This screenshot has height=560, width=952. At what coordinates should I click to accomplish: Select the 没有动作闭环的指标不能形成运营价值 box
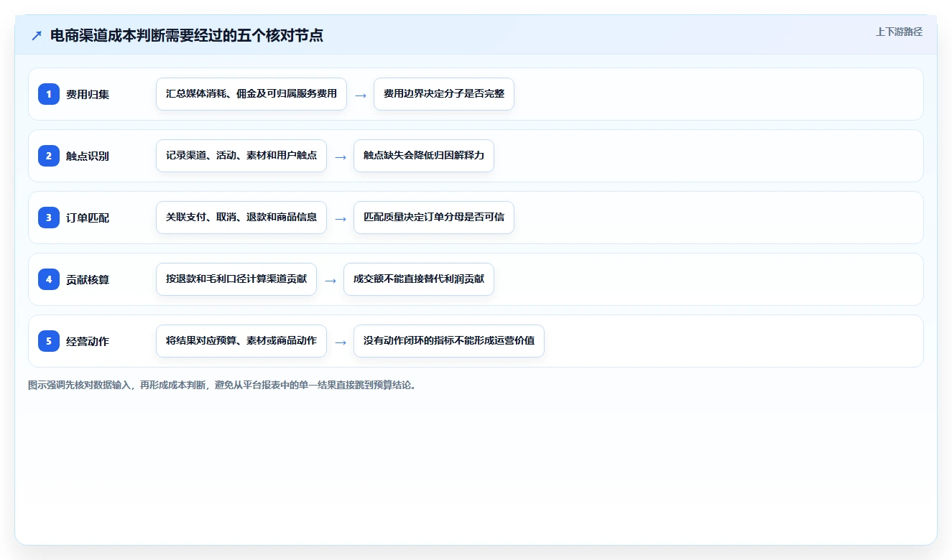click(x=449, y=341)
